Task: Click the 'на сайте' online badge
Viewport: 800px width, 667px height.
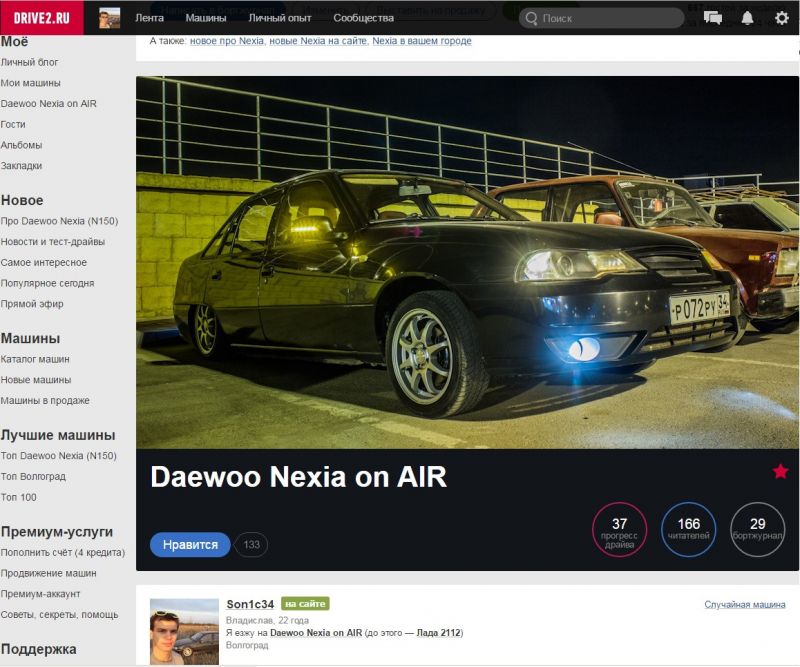Action: 305,604
